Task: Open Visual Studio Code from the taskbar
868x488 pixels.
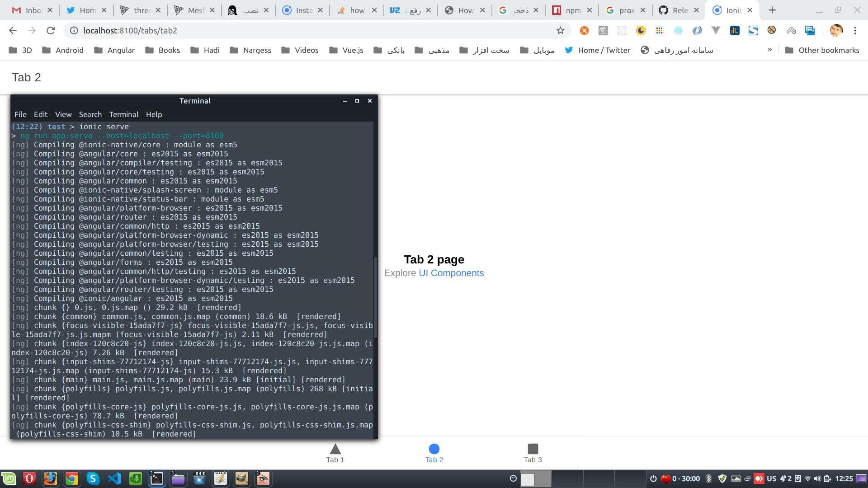Action: click(114, 479)
